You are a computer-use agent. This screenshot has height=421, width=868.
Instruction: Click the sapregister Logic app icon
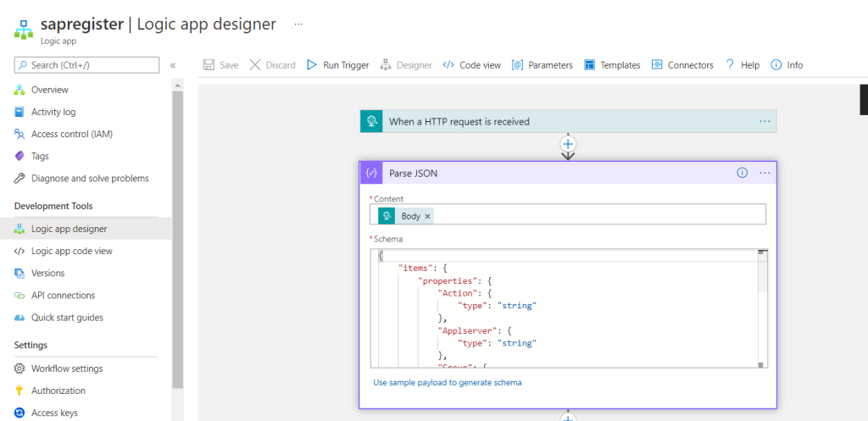(x=24, y=30)
